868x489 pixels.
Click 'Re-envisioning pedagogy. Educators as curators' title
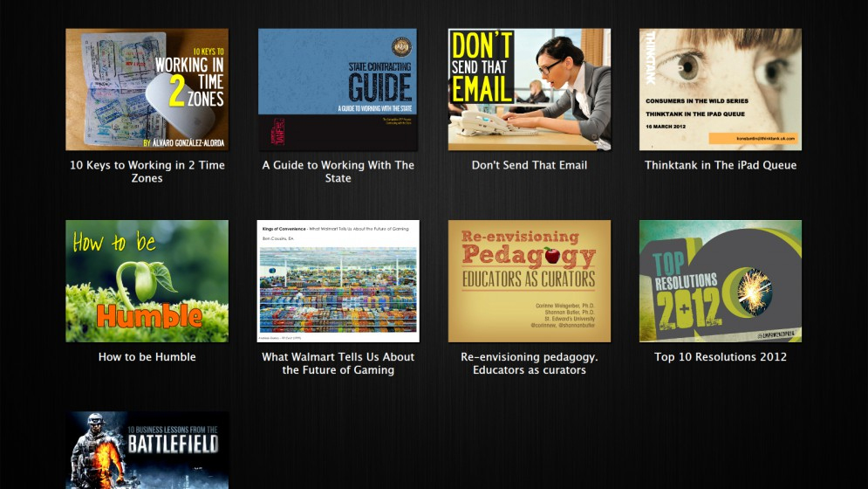point(530,363)
